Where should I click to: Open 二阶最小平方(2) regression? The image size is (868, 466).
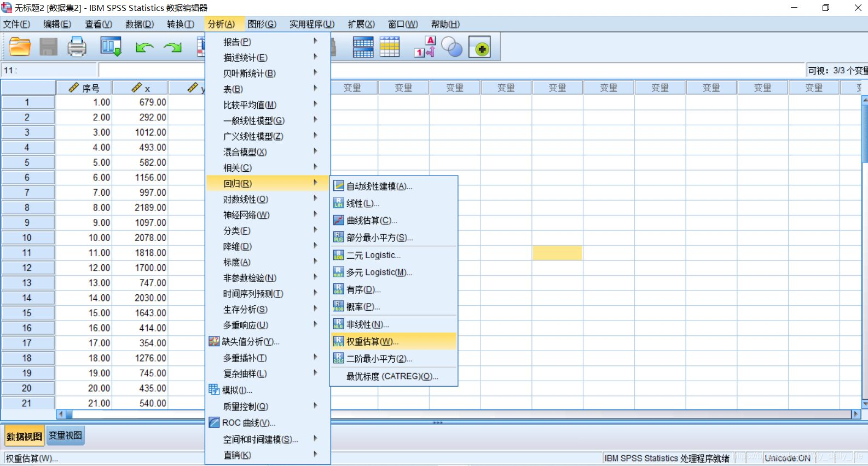(394, 359)
